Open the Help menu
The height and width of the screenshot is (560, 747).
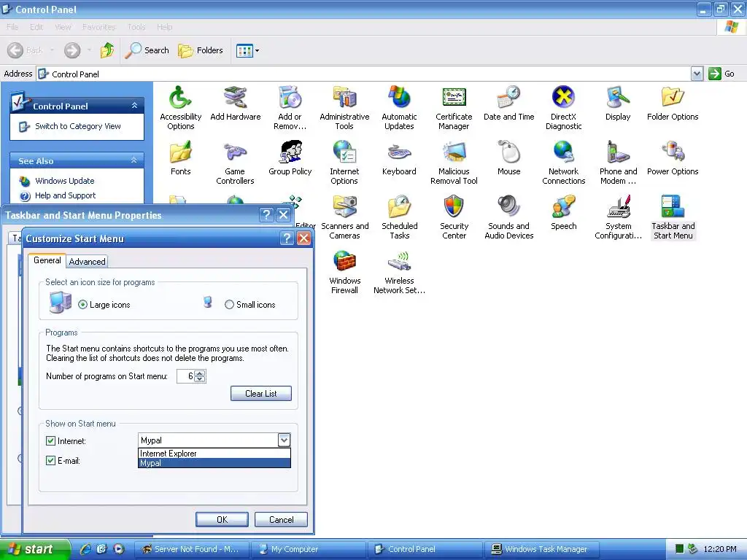[x=164, y=27]
